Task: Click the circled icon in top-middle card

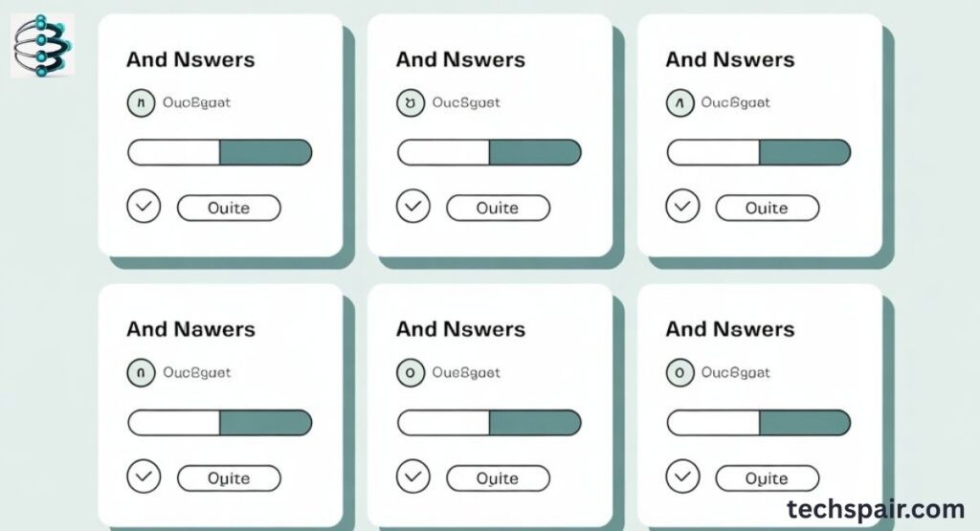Action: 411,103
